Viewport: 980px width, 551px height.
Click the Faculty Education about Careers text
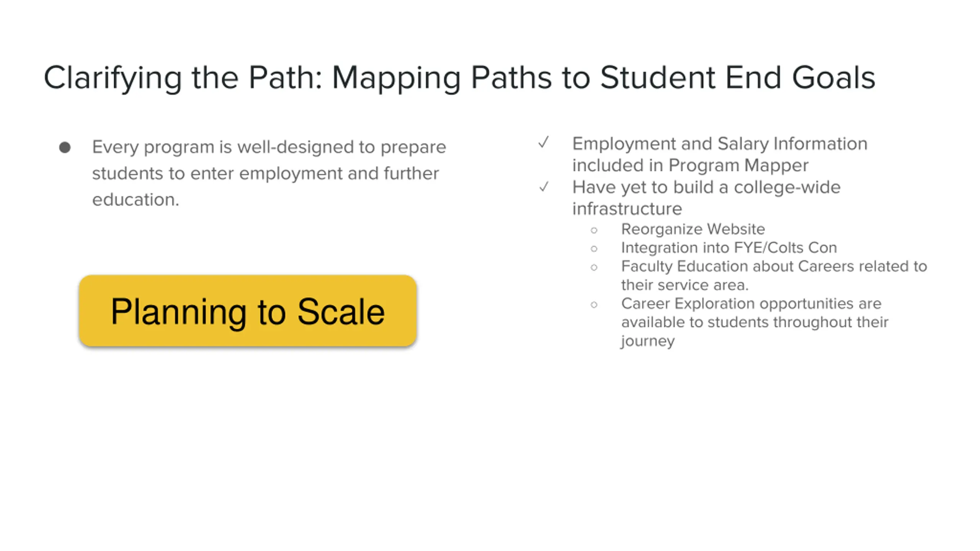pyautogui.click(x=774, y=266)
